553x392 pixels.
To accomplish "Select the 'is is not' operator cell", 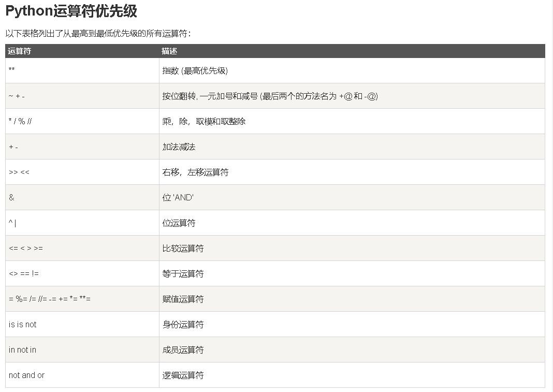I will pyautogui.click(x=82, y=325).
